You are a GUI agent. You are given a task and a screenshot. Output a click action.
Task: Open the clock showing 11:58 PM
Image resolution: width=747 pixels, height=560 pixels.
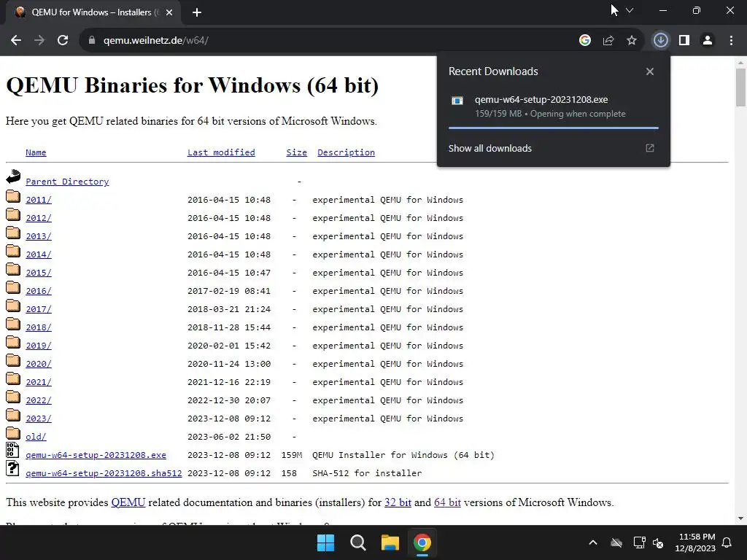pos(695,542)
